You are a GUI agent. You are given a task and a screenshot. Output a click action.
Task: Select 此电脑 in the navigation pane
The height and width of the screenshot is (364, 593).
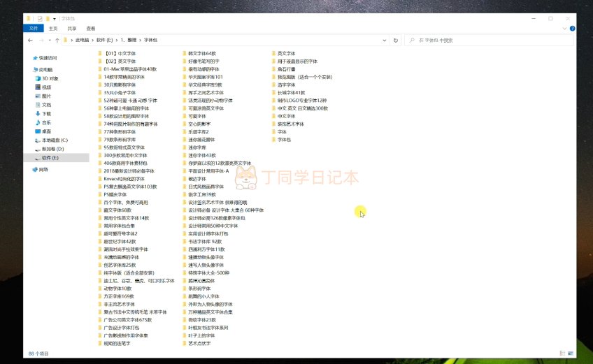tap(43, 70)
